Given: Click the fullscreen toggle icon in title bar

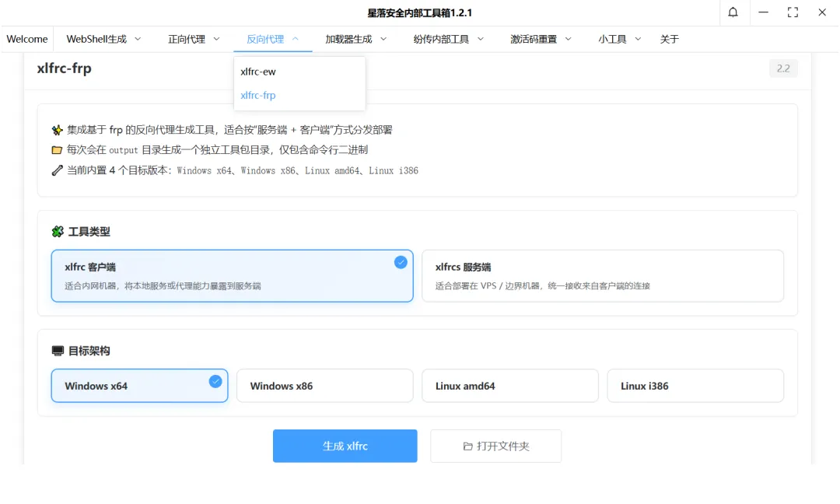Looking at the screenshot, I should 793,12.
